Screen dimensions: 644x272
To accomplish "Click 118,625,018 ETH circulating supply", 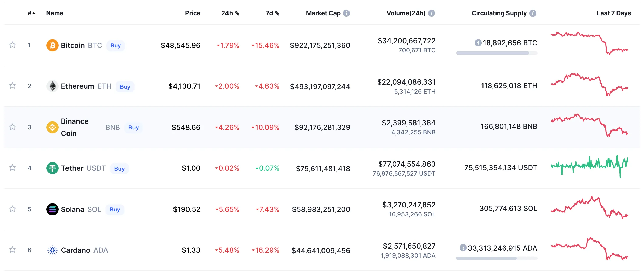I will (x=509, y=86).
